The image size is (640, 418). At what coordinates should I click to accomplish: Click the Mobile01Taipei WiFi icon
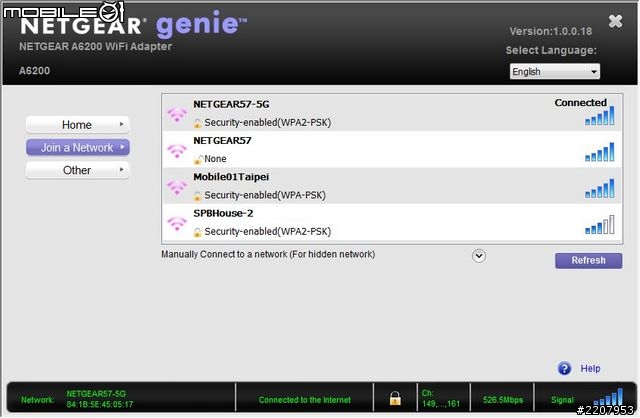pos(177,187)
